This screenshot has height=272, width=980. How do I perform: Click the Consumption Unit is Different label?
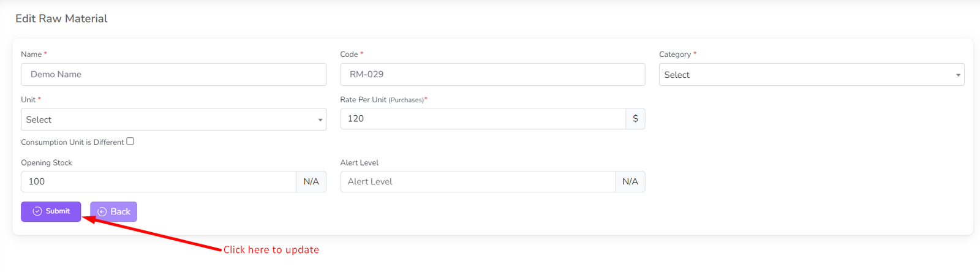click(72, 142)
